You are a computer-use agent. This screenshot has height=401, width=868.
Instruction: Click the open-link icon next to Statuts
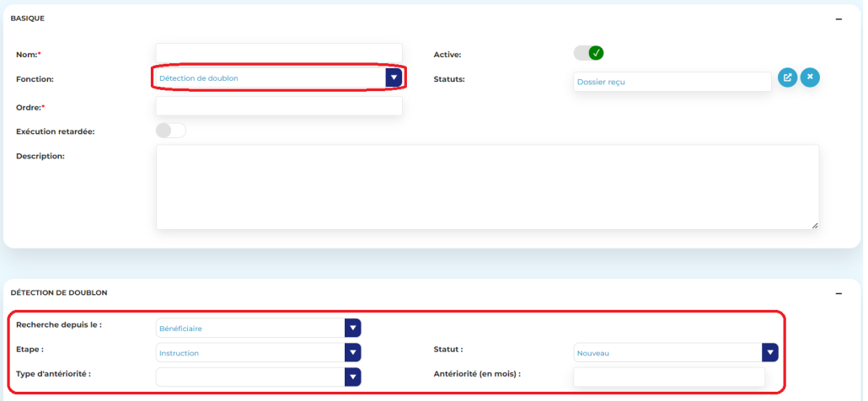(787, 78)
